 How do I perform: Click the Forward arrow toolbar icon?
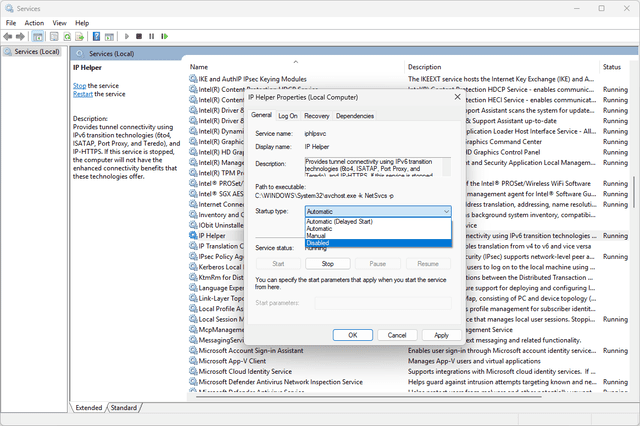(x=23, y=36)
